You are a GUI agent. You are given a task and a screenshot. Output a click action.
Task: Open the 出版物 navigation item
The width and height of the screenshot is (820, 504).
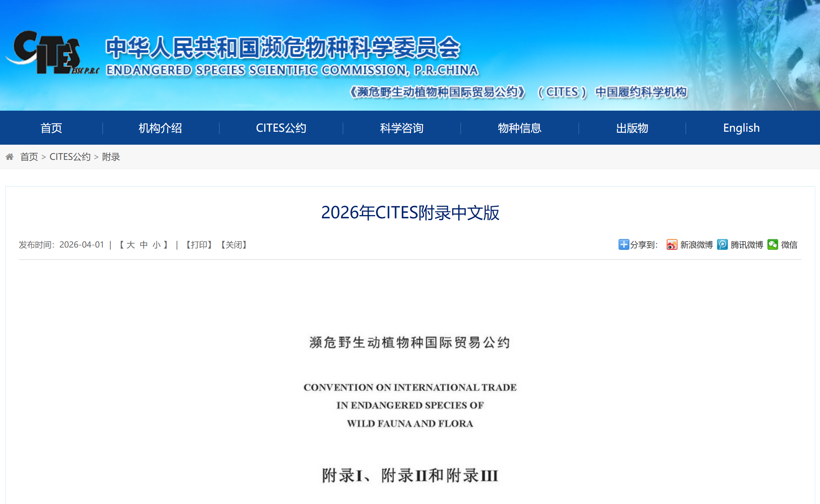(632, 128)
